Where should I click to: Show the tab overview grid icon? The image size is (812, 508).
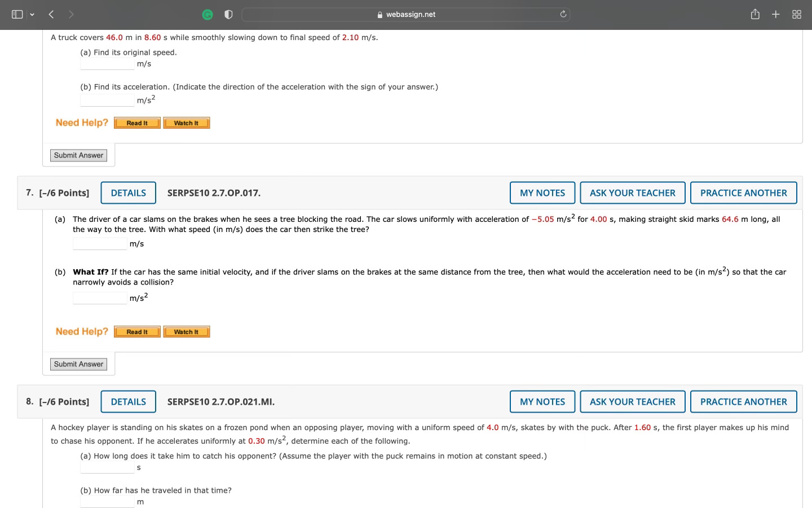(x=796, y=14)
